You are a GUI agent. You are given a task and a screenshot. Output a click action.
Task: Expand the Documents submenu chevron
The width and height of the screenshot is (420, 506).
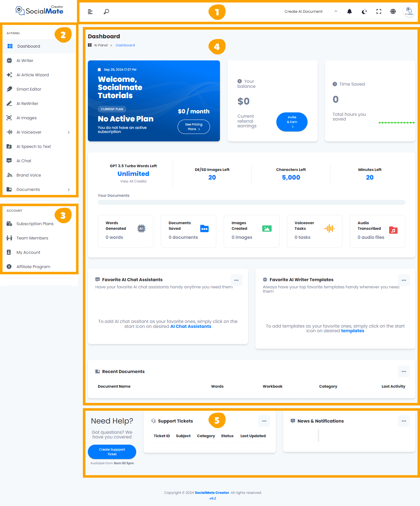tap(69, 190)
